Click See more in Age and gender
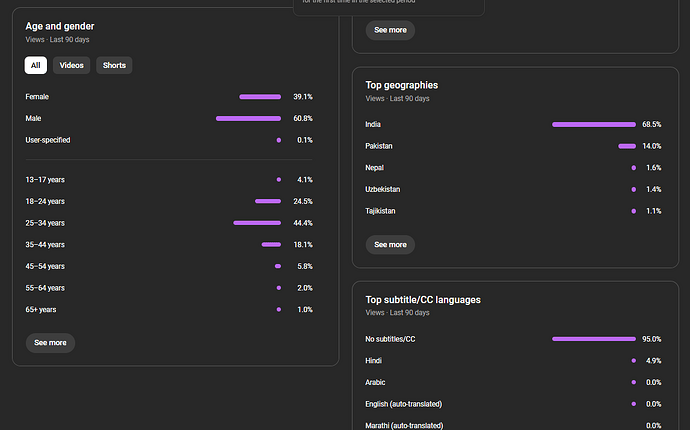This screenshot has height=430, width=690. 50,343
